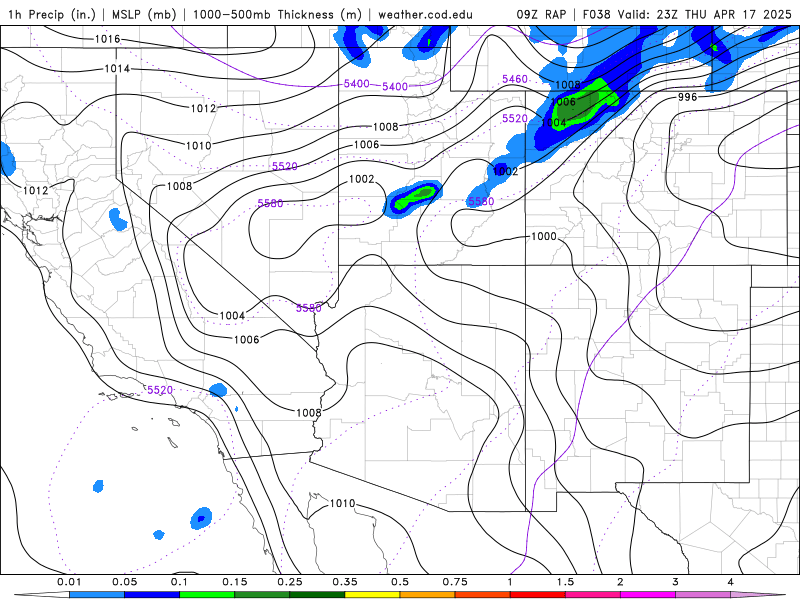Choose the orange-red 0.75 legend swatch

click(483, 595)
